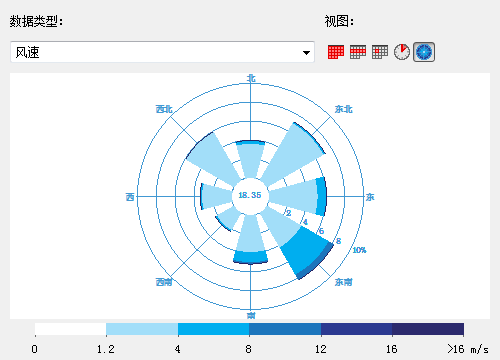
Task: Select the wind rose view icon
Action: [424, 52]
